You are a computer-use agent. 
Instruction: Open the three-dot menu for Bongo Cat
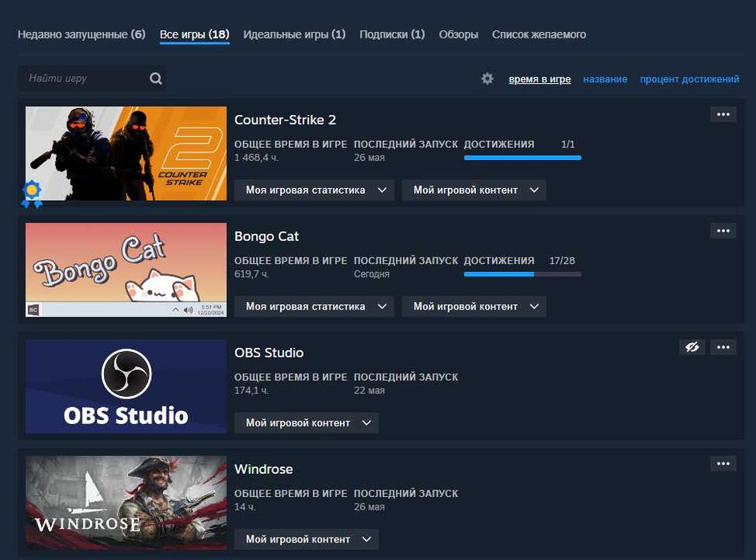pos(722,230)
